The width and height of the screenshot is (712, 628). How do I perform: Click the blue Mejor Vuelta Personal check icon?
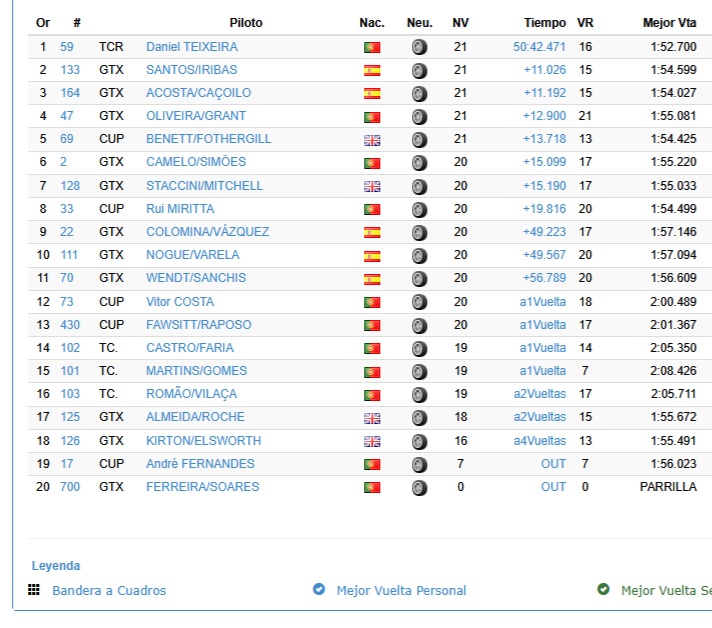click(319, 590)
